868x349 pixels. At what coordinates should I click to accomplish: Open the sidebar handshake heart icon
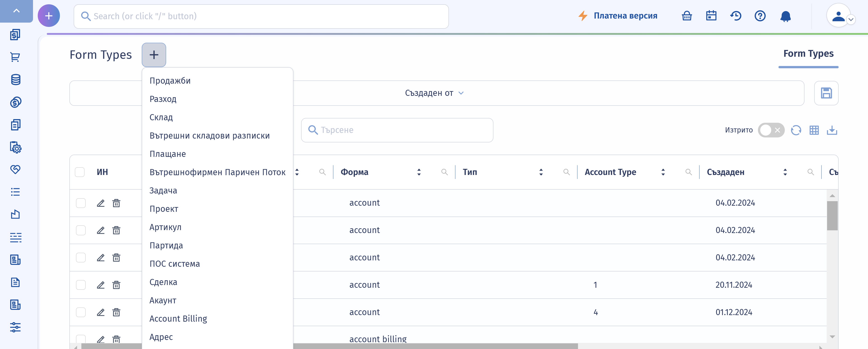[16, 170]
